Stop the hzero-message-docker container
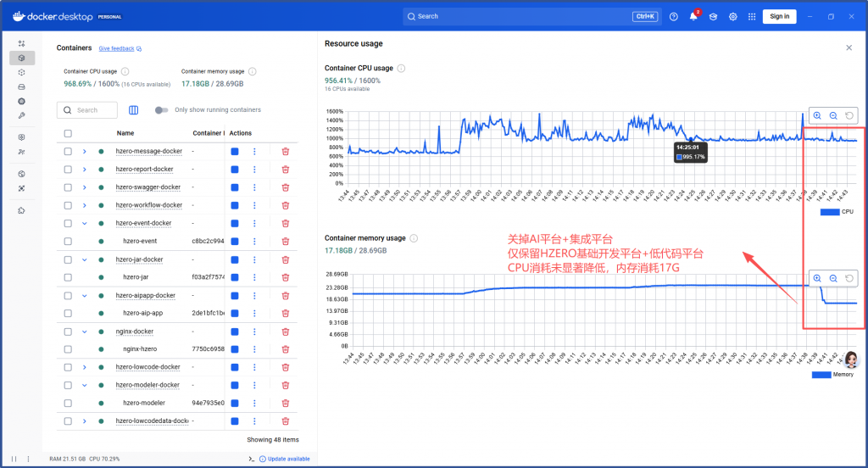Viewport: 868px width, 468px height. click(235, 151)
